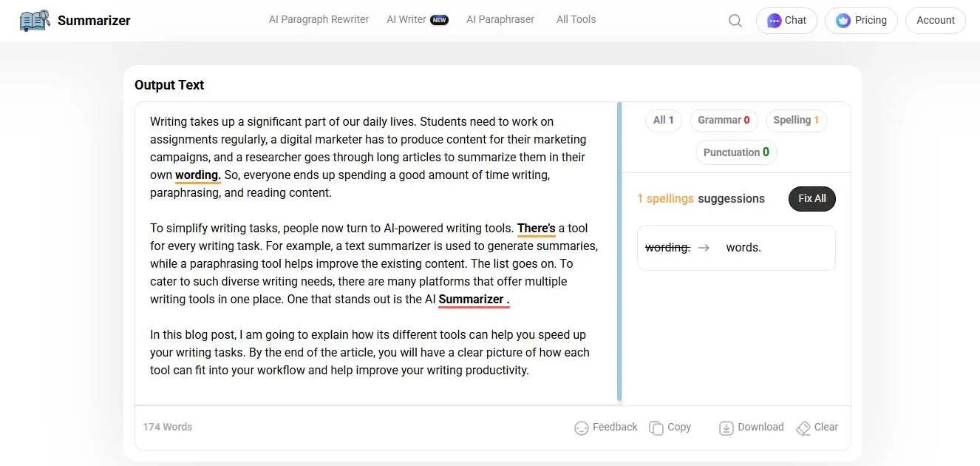980x466 pixels.
Task: Copy the output text
Action: 670,427
